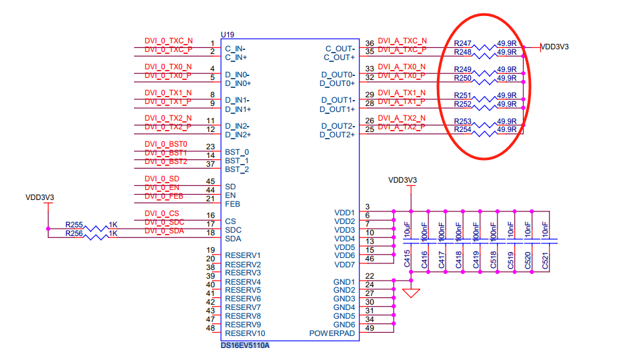This screenshot has width=641, height=364.
Task: Select the RESERV10 pin name
Action: 245,333
